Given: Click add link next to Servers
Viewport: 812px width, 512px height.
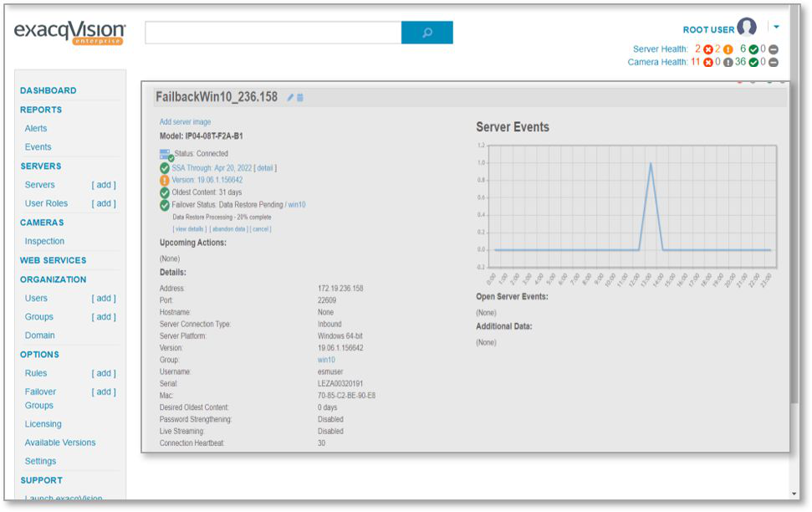Looking at the screenshot, I should [x=104, y=185].
